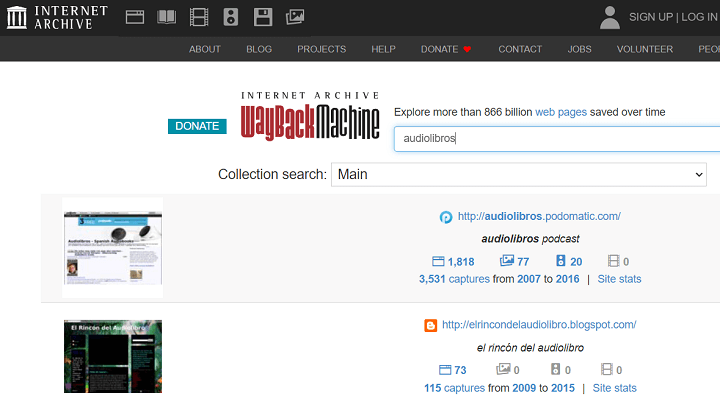Open the El Rincón del Audiolibro thumbnail

[113, 356]
